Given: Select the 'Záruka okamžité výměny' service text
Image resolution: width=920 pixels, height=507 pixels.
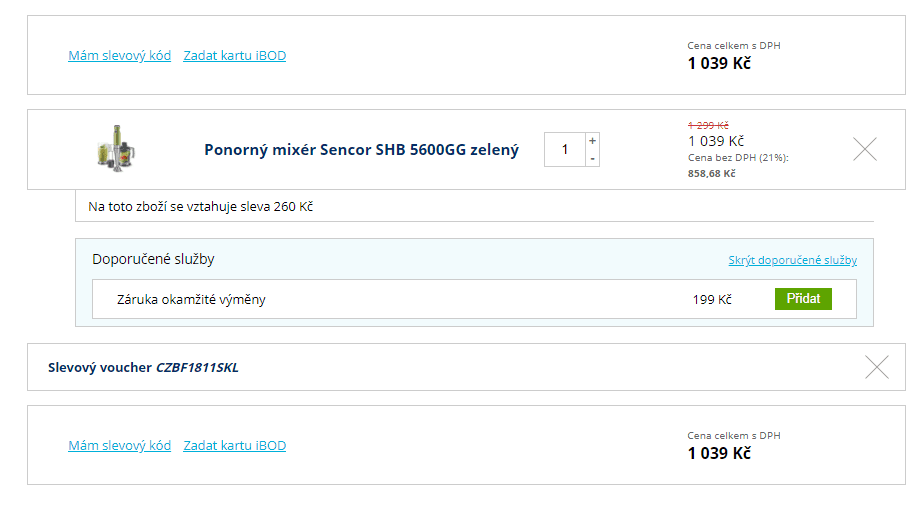Looking at the screenshot, I should point(191,299).
